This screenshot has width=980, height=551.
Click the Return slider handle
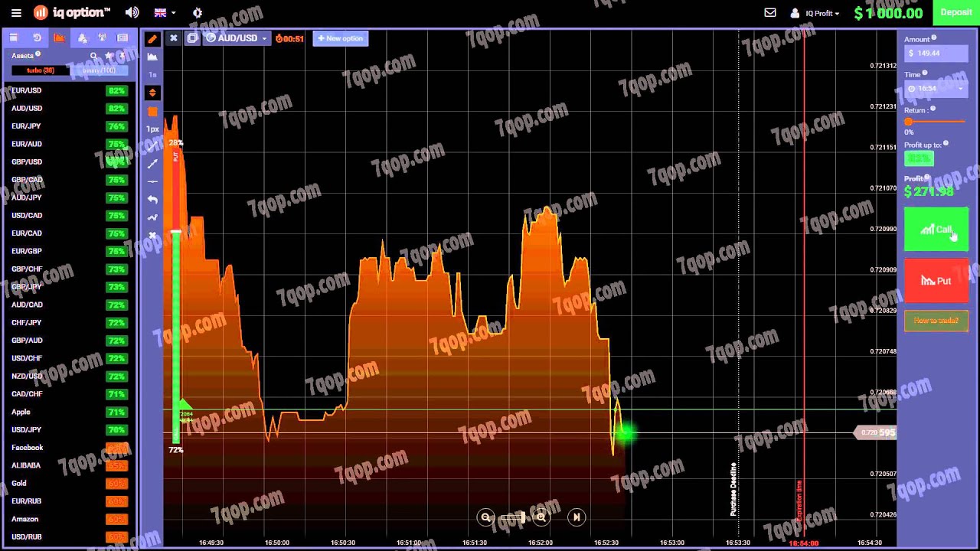point(909,122)
